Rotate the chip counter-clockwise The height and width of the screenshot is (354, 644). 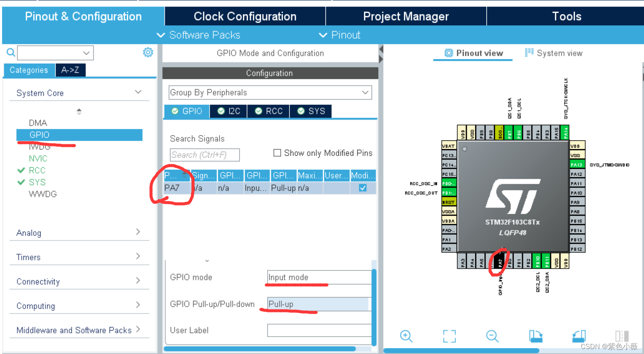(579, 336)
